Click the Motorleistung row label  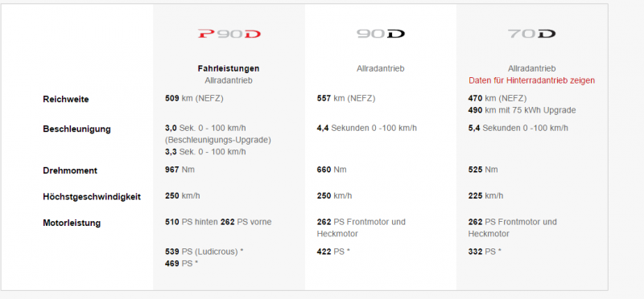72,223
